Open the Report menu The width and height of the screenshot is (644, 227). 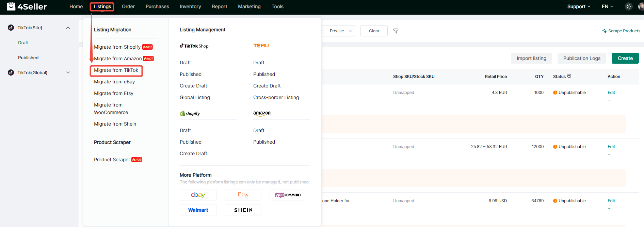220,6
